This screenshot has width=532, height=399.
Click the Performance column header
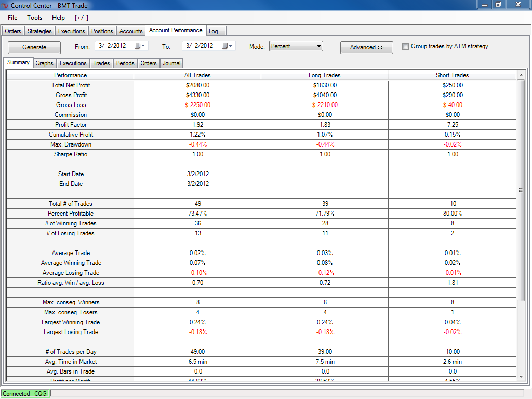[70, 75]
